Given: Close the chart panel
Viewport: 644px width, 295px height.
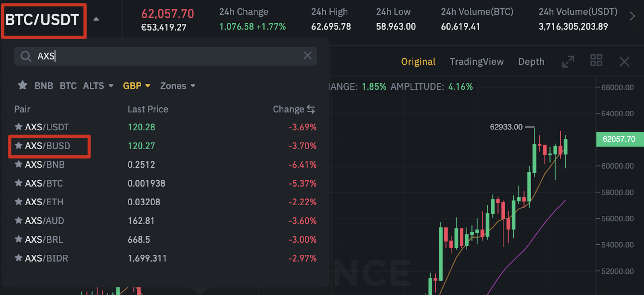Looking at the screenshot, I should pos(624,62).
